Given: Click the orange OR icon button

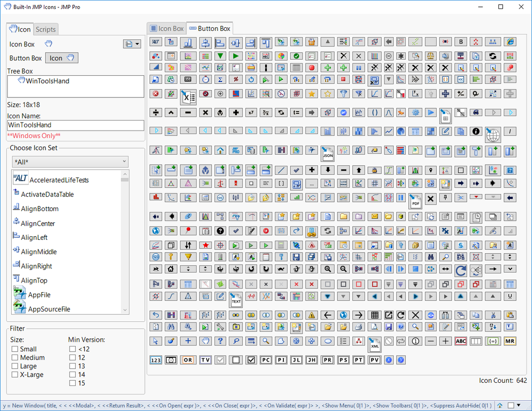Looking at the screenshot, I should [x=187, y=360].
